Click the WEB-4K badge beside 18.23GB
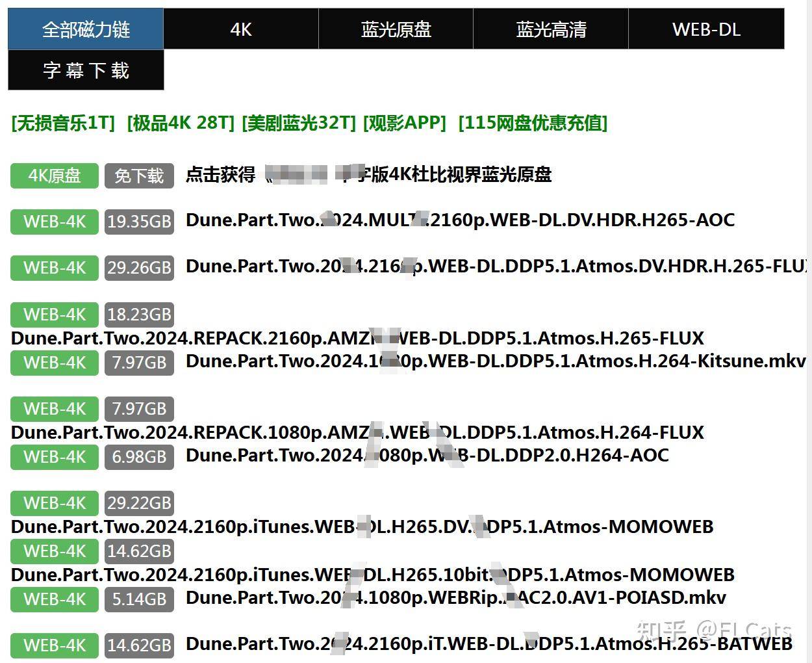Screen dimensions: 812x663 coord(55,315)
